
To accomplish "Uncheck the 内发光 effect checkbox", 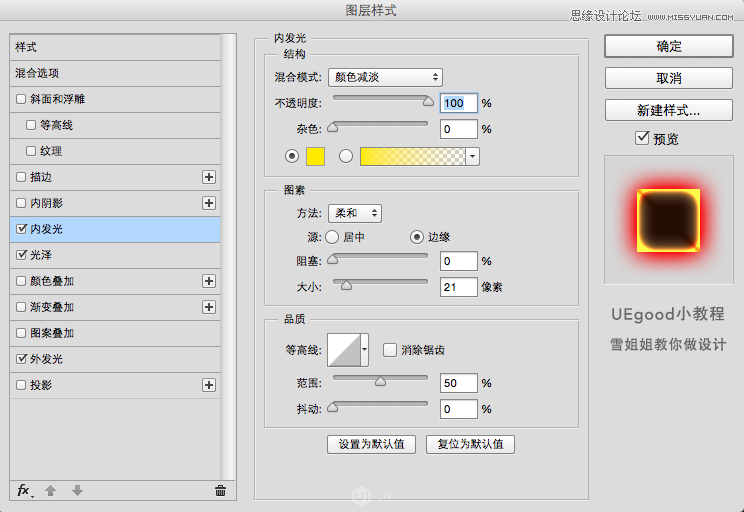I will point(21,229).
